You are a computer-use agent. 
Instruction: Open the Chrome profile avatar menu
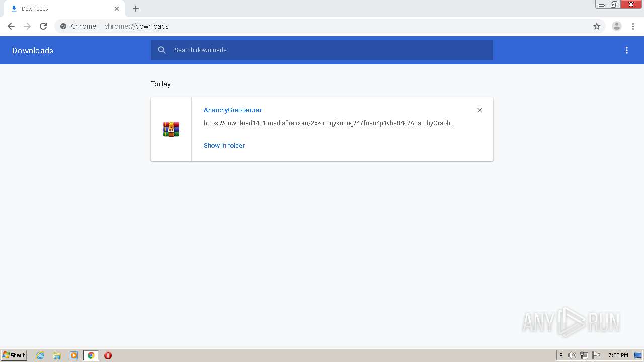(x=617, y=26)
